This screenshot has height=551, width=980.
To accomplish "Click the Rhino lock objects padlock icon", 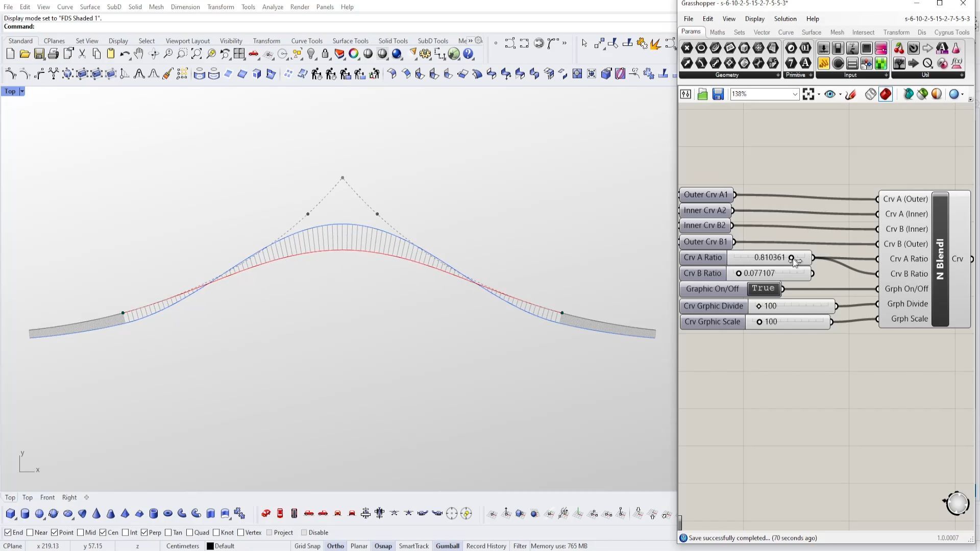I will (x=325, y=54).
